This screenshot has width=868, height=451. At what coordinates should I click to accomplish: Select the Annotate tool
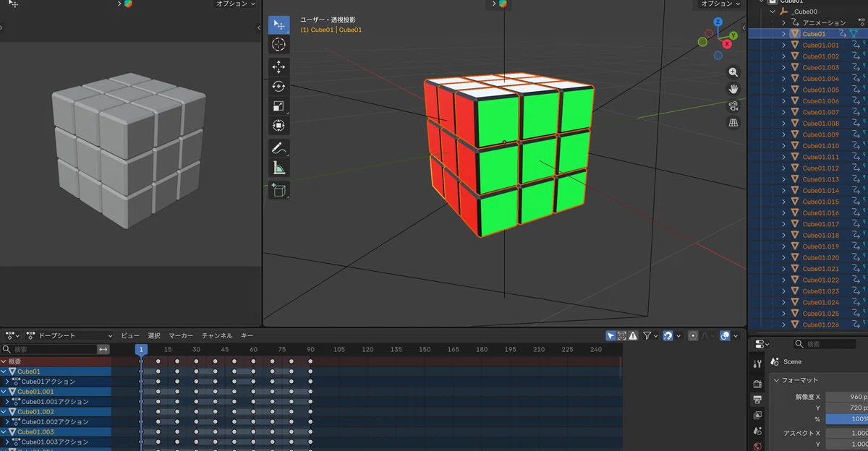(x=278, y=148)
